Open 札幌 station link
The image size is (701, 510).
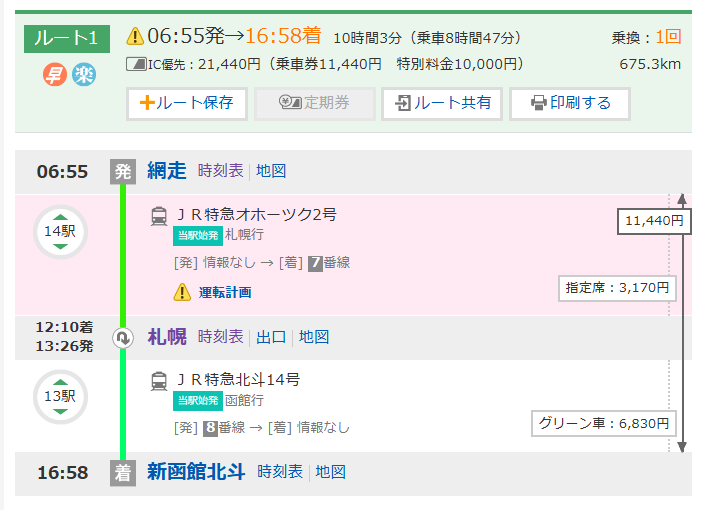(167, 337)
